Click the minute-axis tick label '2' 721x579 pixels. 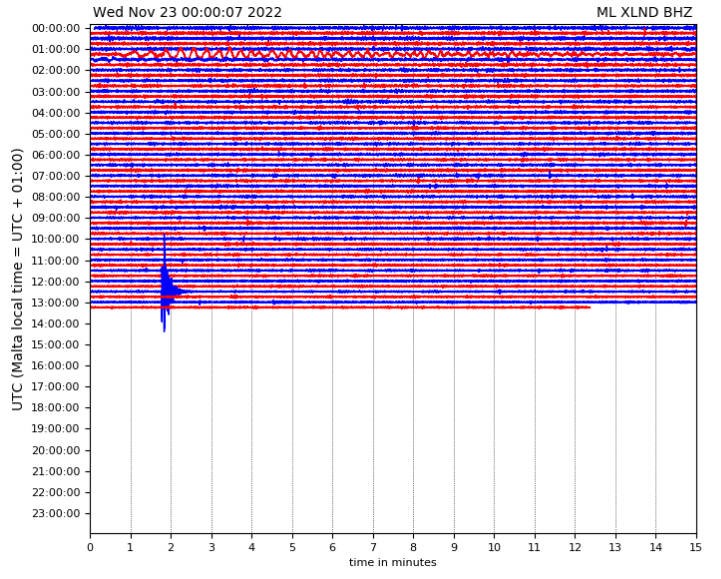pos(171,547)
